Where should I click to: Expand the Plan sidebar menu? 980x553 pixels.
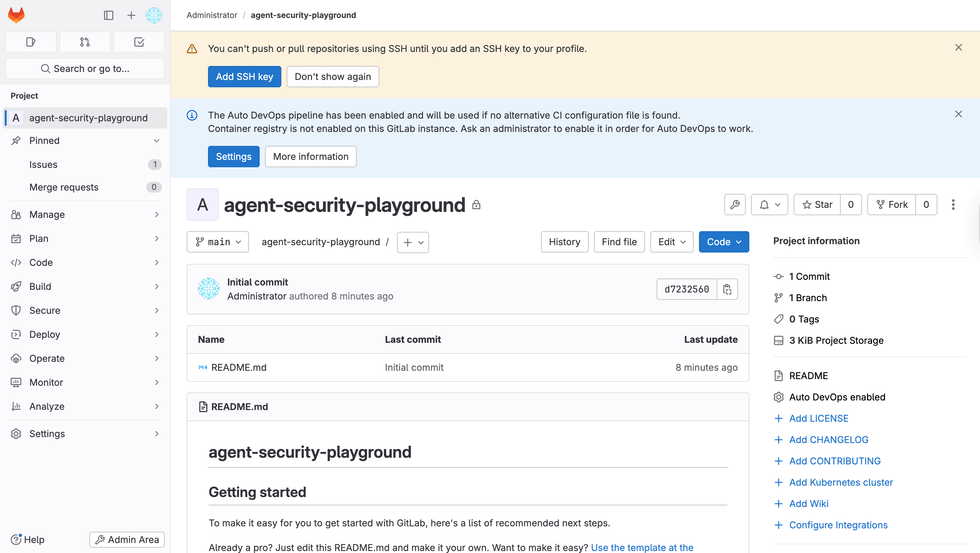85,239
